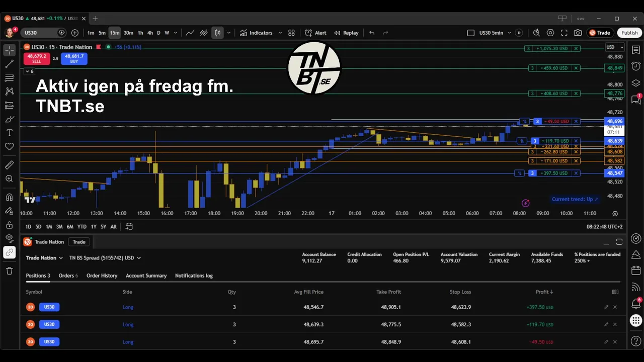Take a chart snapshot with camera
This screenshot has height=362, width=644.
[578, 33]
